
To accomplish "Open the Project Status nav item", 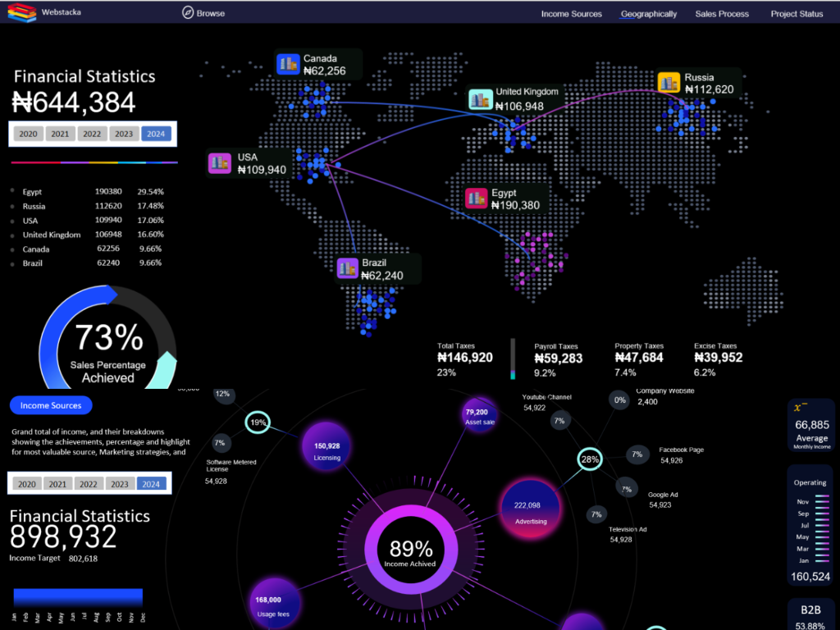I will pos(797,14).
